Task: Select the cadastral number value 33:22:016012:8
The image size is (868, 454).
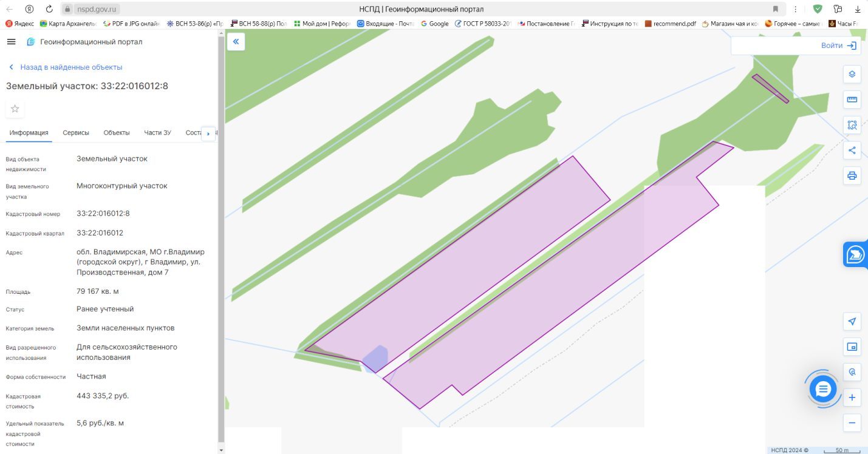Action: 103,214
